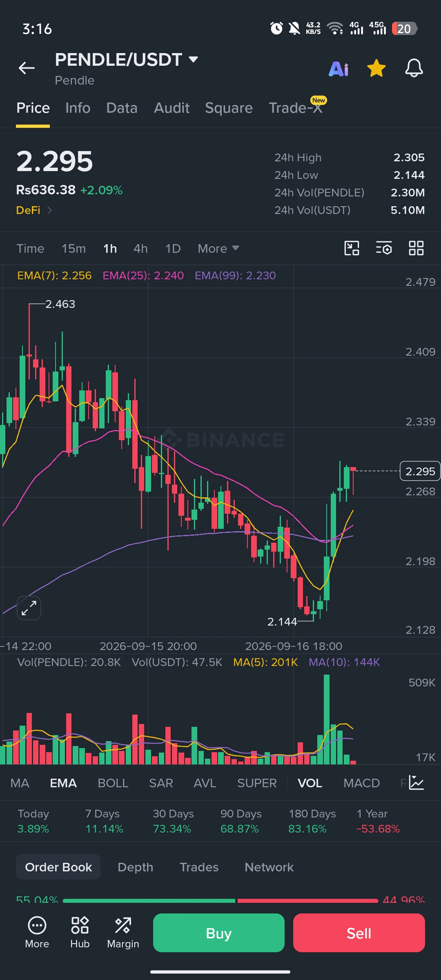441x980 pixels.
Task: Select the 1h chart interval
Action: click(x=110, y=249)
